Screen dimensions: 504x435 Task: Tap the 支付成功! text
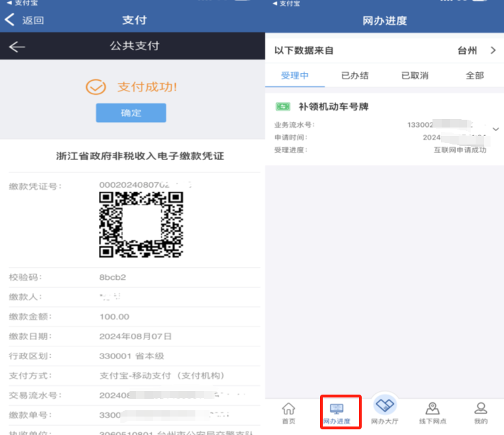pos(147,87)
